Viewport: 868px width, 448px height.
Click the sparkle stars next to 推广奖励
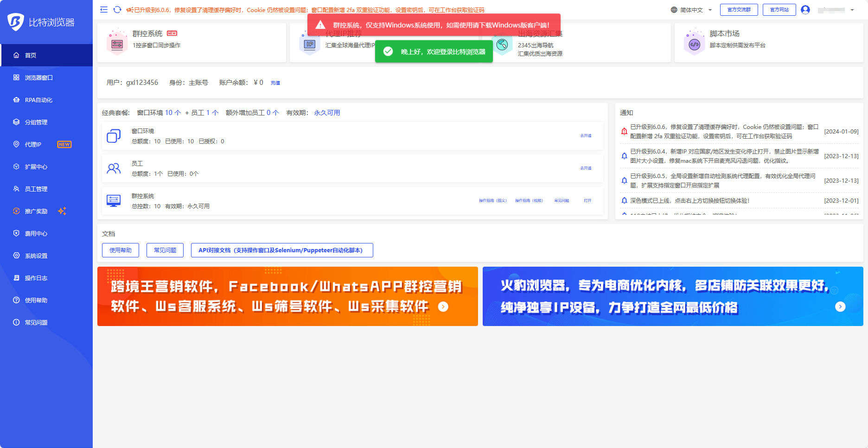(62, 211)
